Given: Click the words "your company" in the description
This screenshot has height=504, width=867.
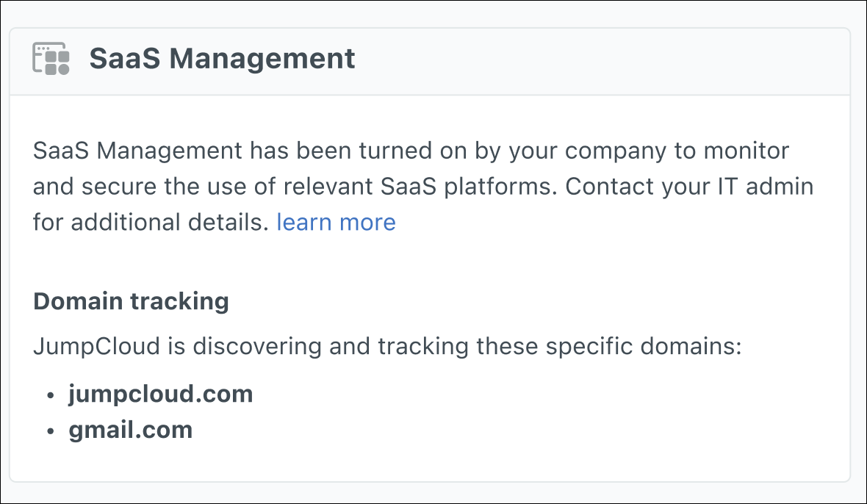Looking at the screenshot, I should tap(589, 151).
